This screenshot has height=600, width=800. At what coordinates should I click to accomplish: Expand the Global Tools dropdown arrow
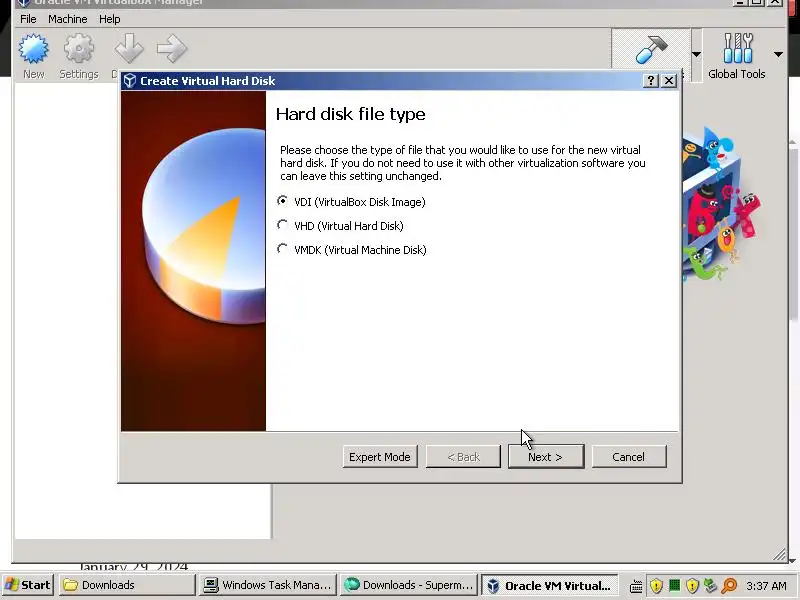coord(778,54)
